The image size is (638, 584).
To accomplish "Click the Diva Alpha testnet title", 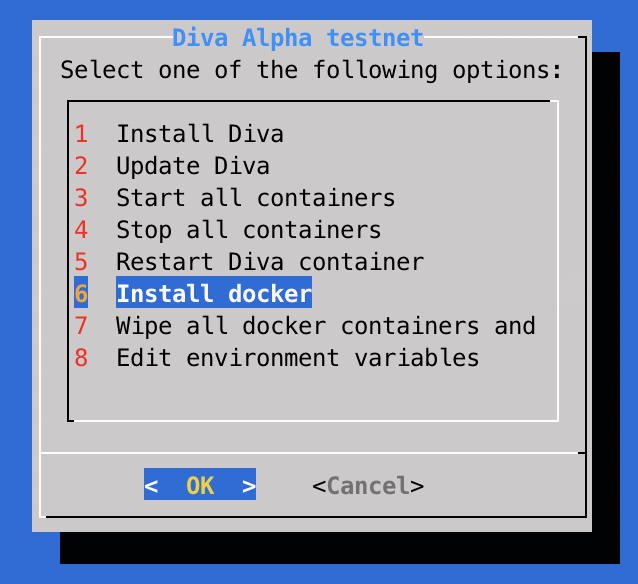I will (x=298, y=38).
